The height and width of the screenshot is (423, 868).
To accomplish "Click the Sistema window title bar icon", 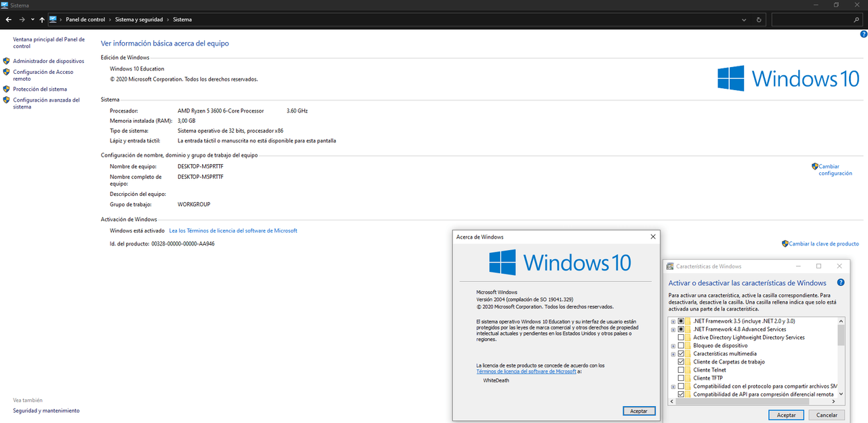I will (x=5, y=5).
